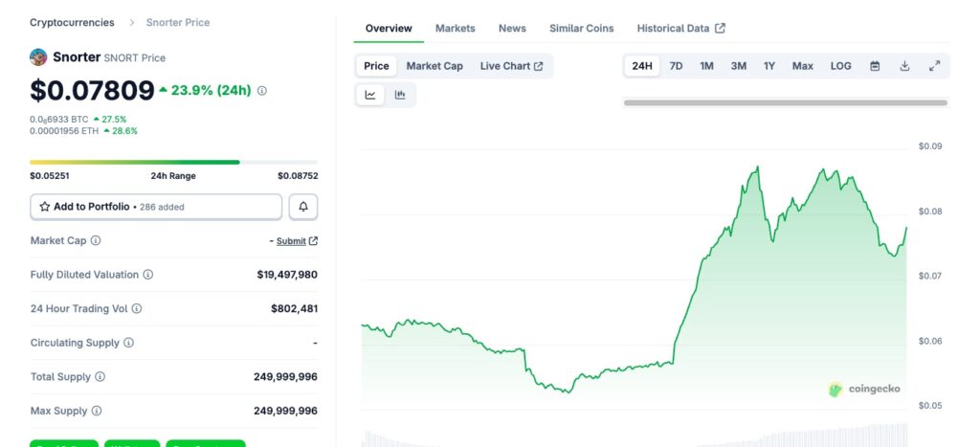Select the 24H time range
This screenshot has height=447, width=980.
click(642, 66)
